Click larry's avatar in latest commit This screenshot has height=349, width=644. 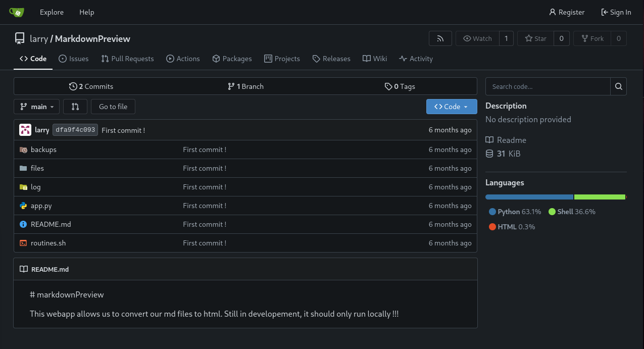pos(25,130)
